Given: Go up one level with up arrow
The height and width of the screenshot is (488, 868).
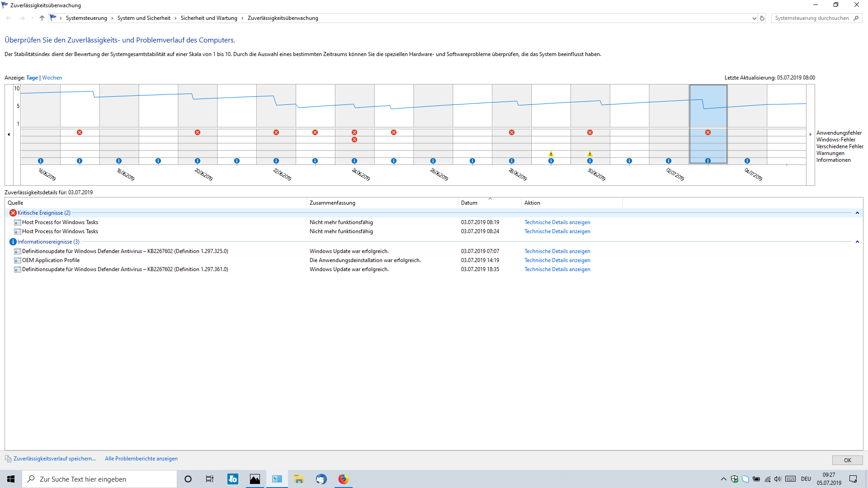Looking at the screenshot, I should [42, 18].
